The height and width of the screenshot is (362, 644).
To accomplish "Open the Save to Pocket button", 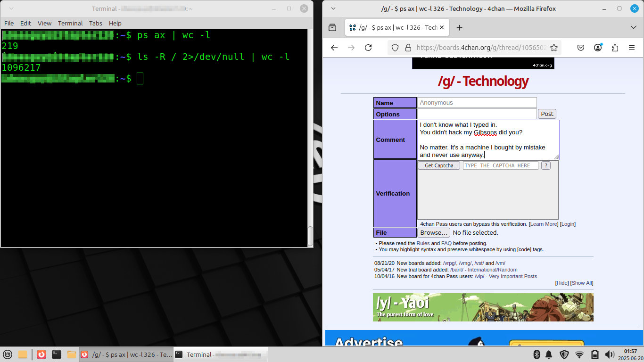I will pyautogui.click(x=581, y=48).
